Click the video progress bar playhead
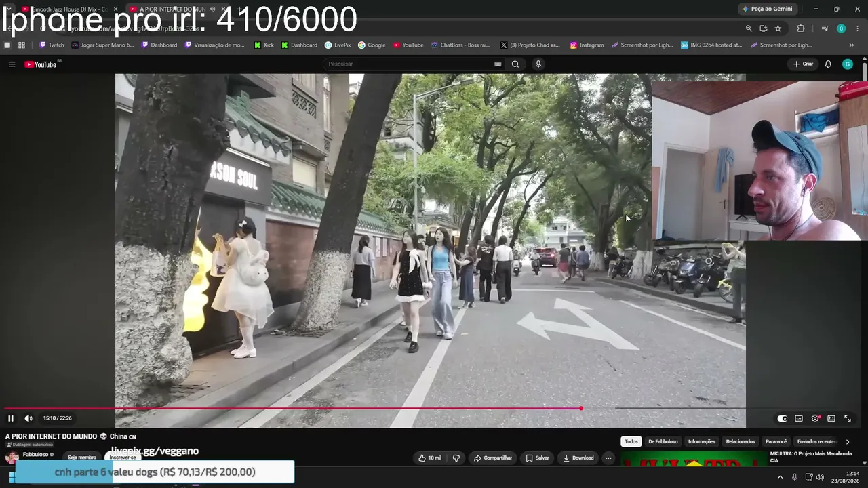Image resolution: width=868 pixels, height=488 pixels. 581,408
